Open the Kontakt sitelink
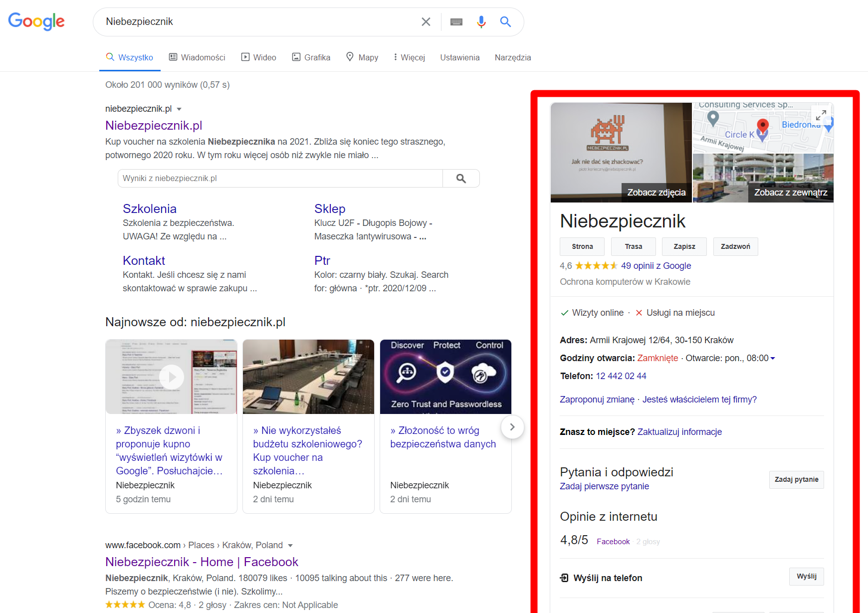 [x=144, y=260]
